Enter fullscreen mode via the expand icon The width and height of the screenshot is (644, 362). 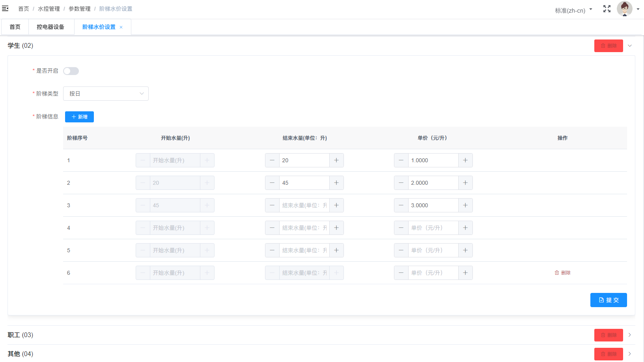(x=607, y=9)
